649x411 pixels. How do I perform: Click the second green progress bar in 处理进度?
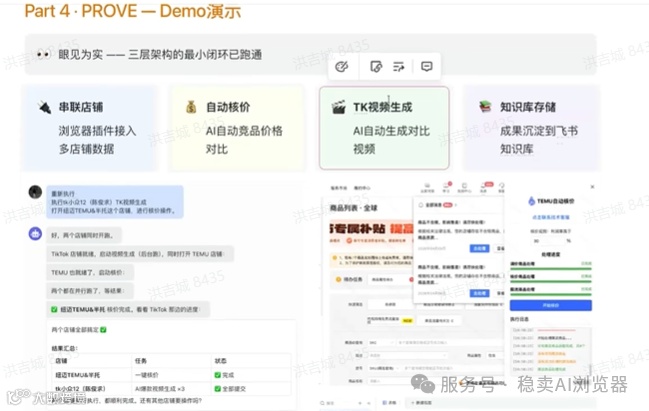point(550,282)
